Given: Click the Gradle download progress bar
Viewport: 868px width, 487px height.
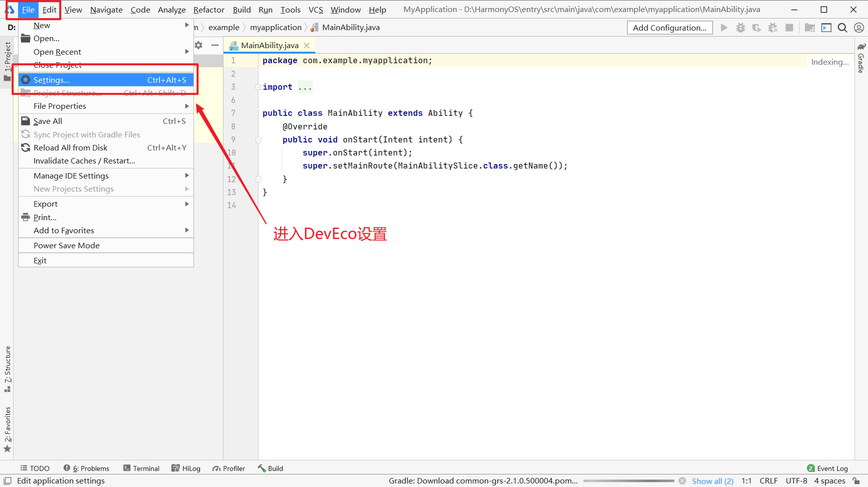Looking at the screenshot, I should 629,480.
